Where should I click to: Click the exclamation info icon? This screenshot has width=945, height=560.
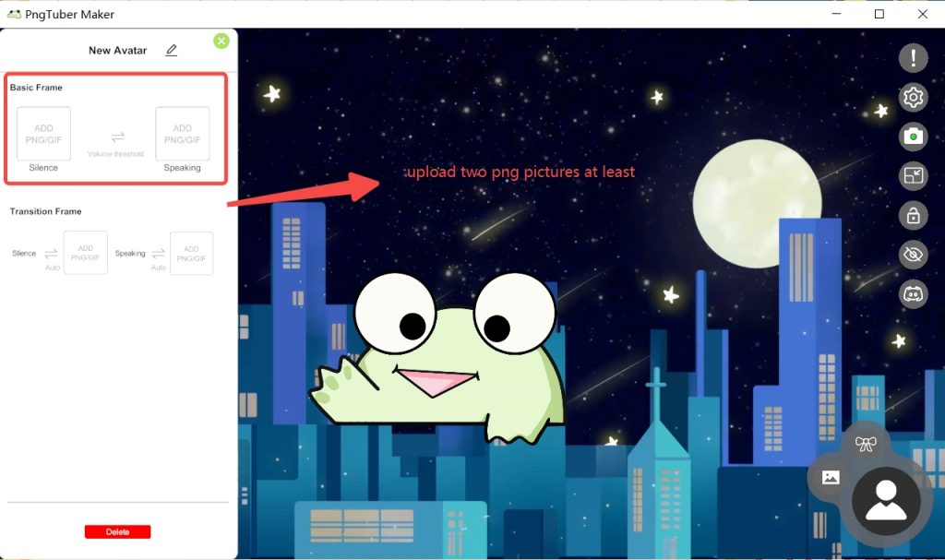click(x=913, y=57)
